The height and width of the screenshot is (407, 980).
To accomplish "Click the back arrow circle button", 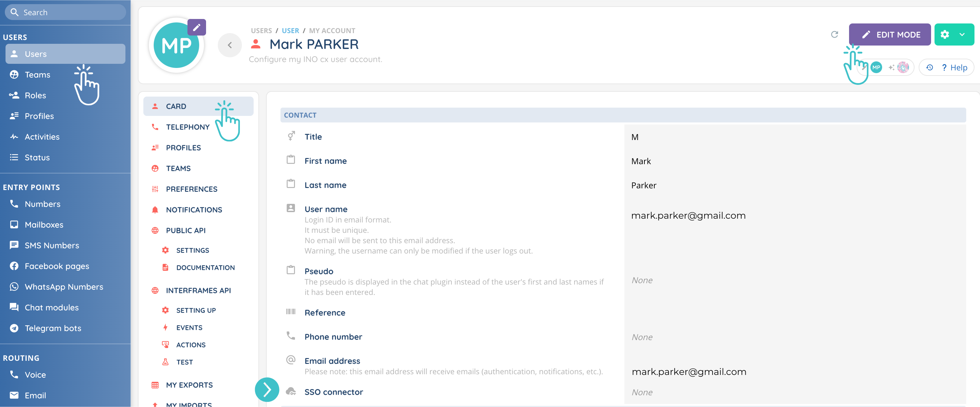I will [230, 45].
